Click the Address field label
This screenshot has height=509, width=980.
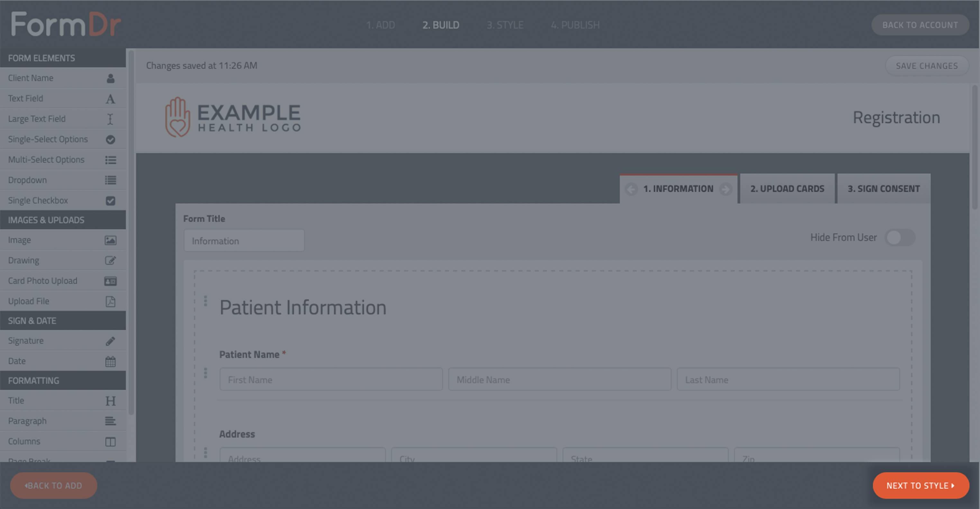point(237,434)
